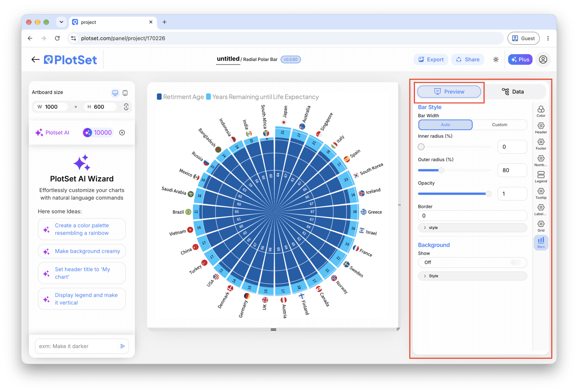
Task: Expand the Border style section
Action: [473, 228]
